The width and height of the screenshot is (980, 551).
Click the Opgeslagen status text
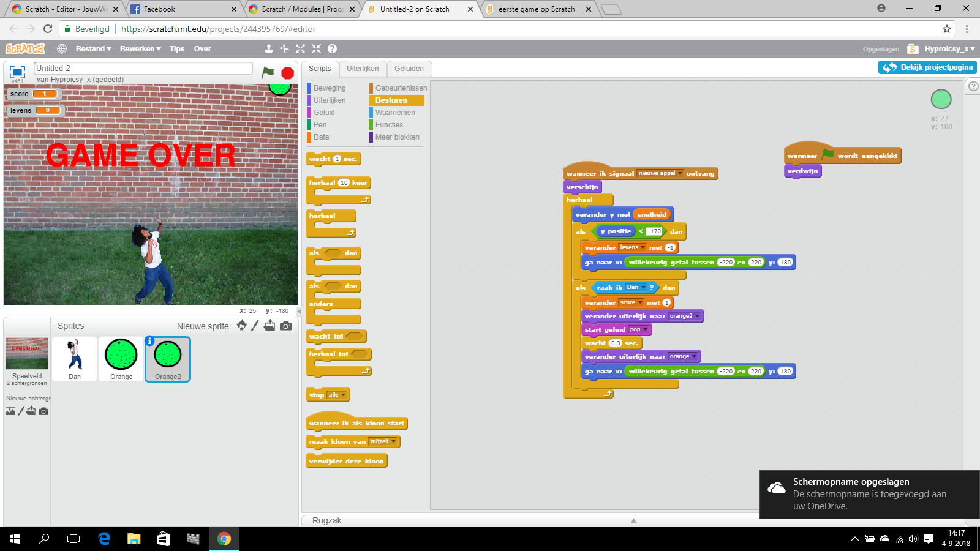pos(881,49)
